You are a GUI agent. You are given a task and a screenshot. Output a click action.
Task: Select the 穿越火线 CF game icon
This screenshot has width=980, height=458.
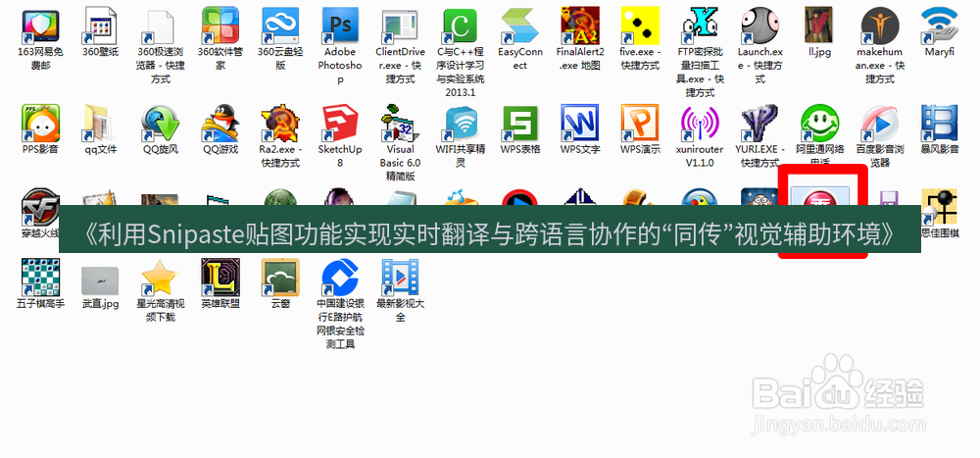[x=40, y=207]
